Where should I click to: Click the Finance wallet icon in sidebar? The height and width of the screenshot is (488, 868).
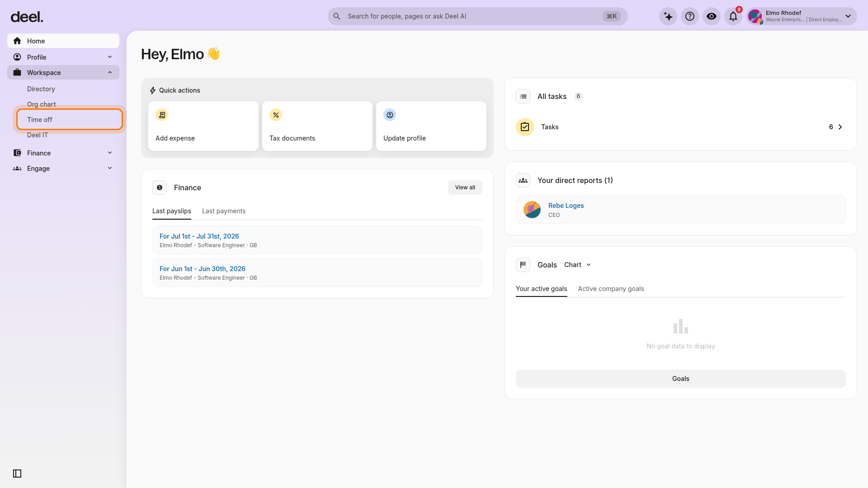click(17, 153)
